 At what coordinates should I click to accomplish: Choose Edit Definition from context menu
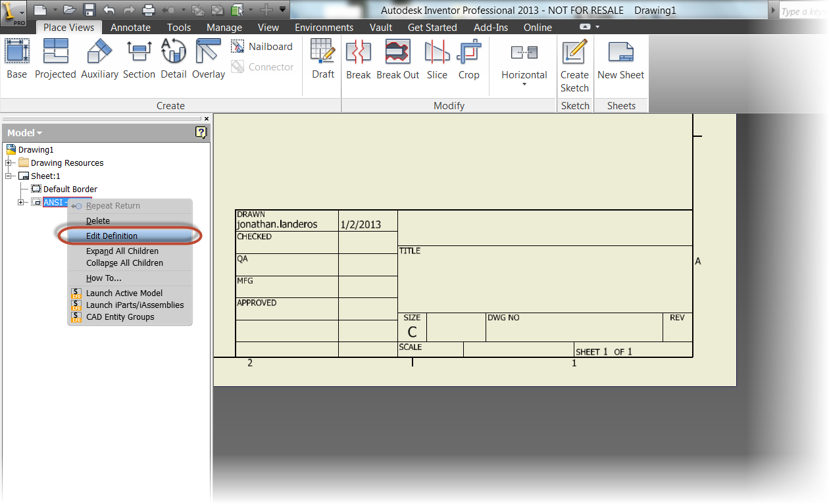click(112, 236)
